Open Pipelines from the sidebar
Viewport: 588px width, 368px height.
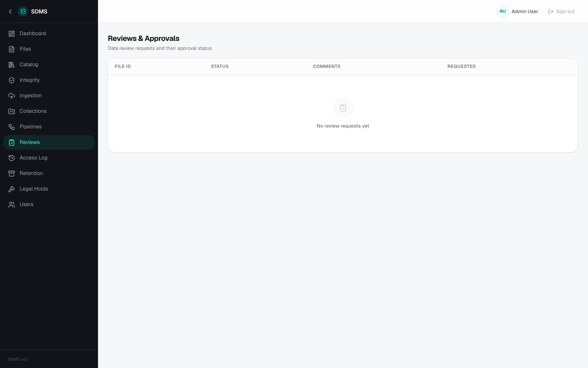click(49, 127)
